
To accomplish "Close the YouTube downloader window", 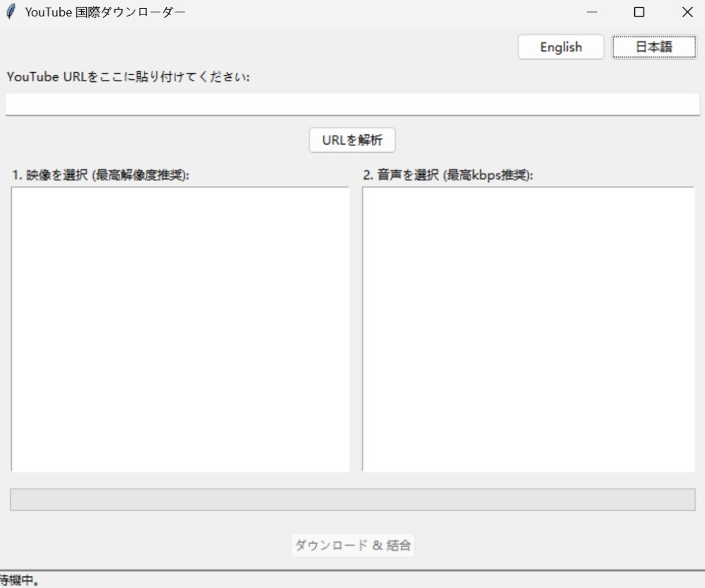I will click(687, 12).
